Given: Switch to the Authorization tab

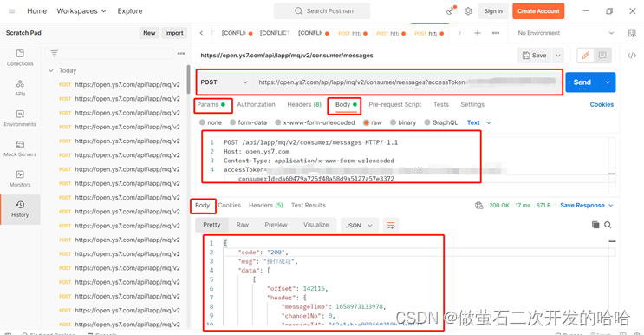Looking at the screenshot, I should 256,104.
